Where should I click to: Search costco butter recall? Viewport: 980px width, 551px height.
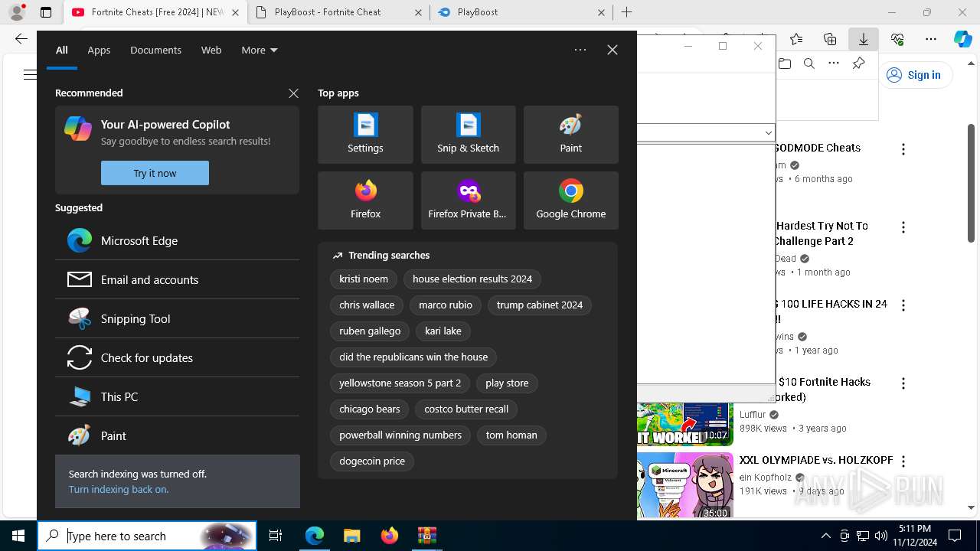(466, 409)
